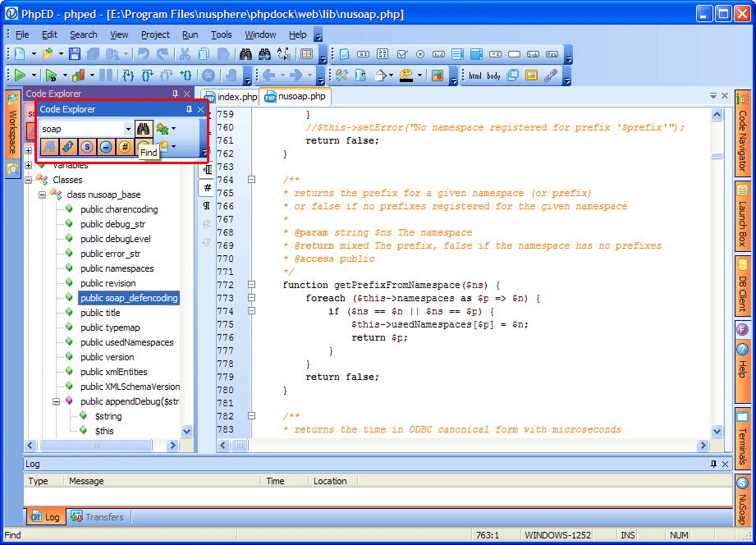This screenshot has width=756, height=545.
Task: Toggle line numbers with gutter # icon
Action: coord(207,188)
